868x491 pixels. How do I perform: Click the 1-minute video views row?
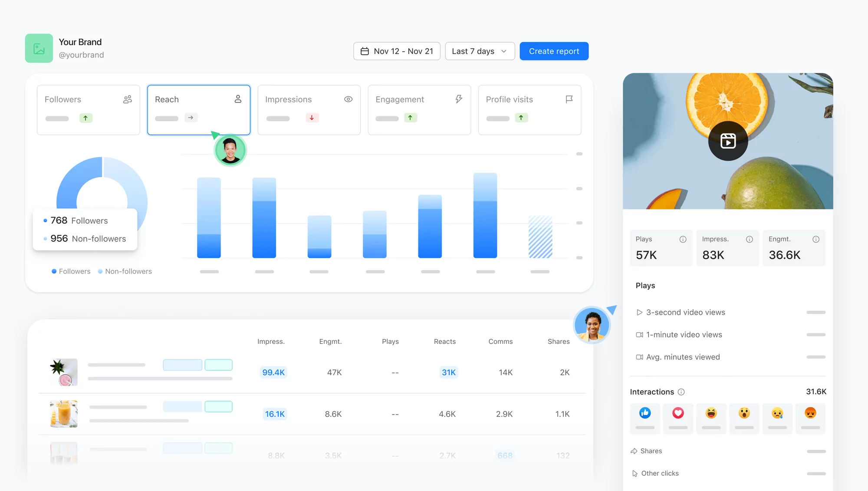tap(684, 334)
